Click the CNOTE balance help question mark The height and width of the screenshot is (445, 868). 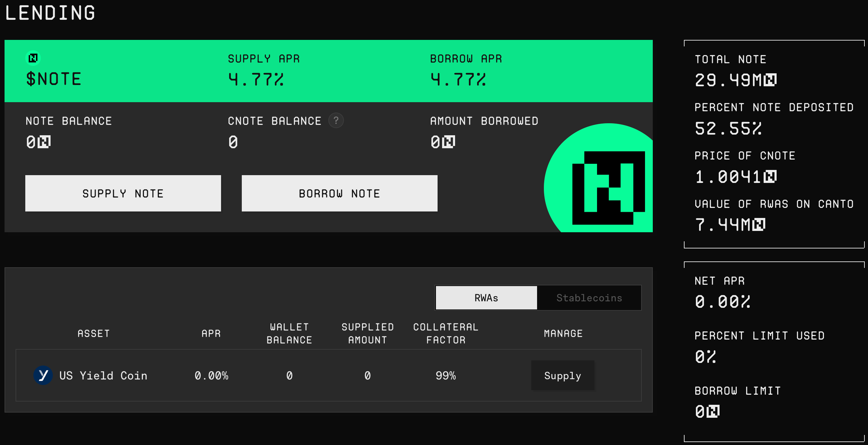[x=336, y=120]
